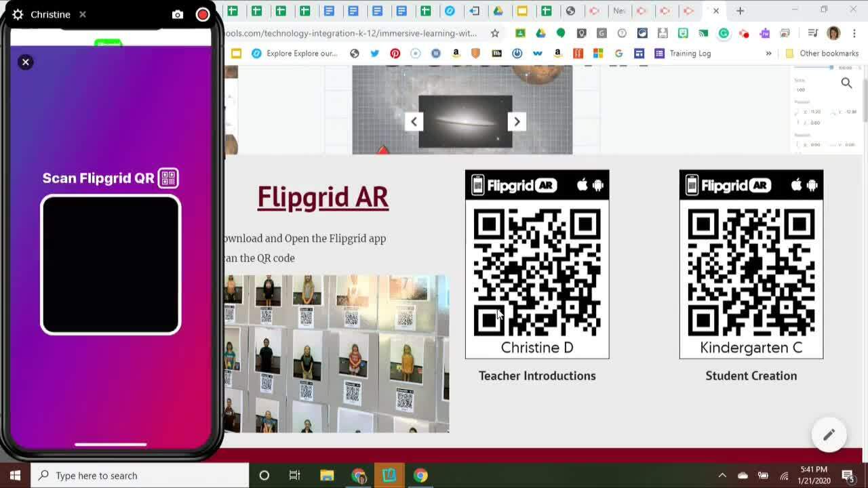The height and width of the screenshot is (488, 868).
Task: Open phone mirror settings gear
Action: pos(18,14)
